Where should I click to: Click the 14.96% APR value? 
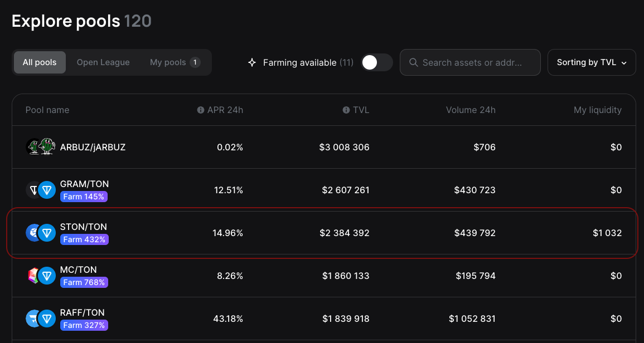(227, 233)
